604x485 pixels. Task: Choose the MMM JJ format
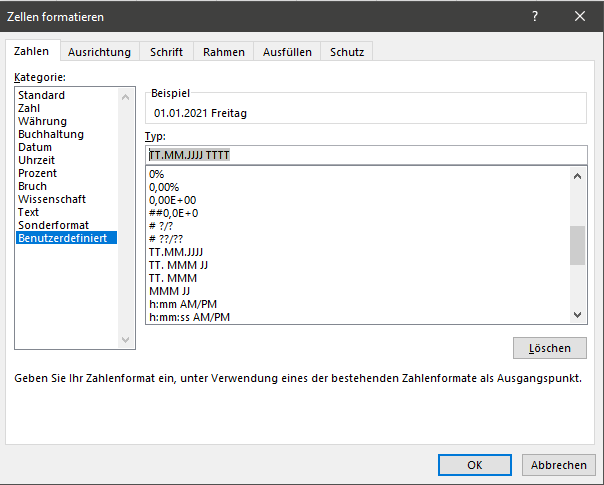coord(357,291)
